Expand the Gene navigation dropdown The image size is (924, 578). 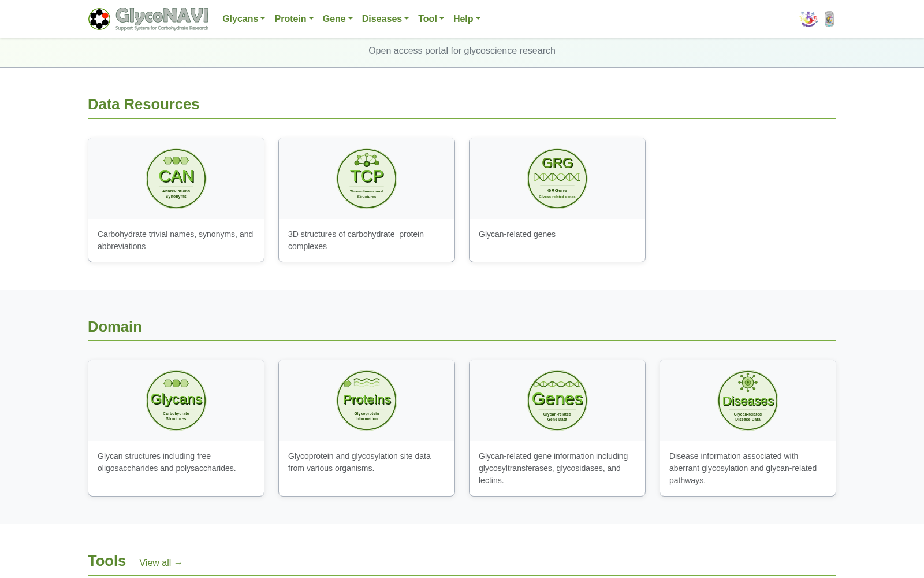pos(338,19)
